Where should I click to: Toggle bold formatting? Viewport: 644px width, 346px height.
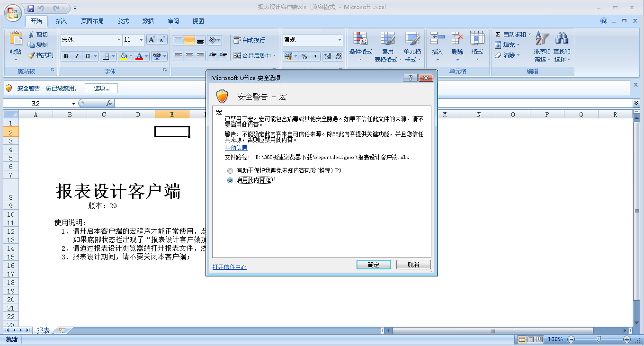tap(66, 56)
